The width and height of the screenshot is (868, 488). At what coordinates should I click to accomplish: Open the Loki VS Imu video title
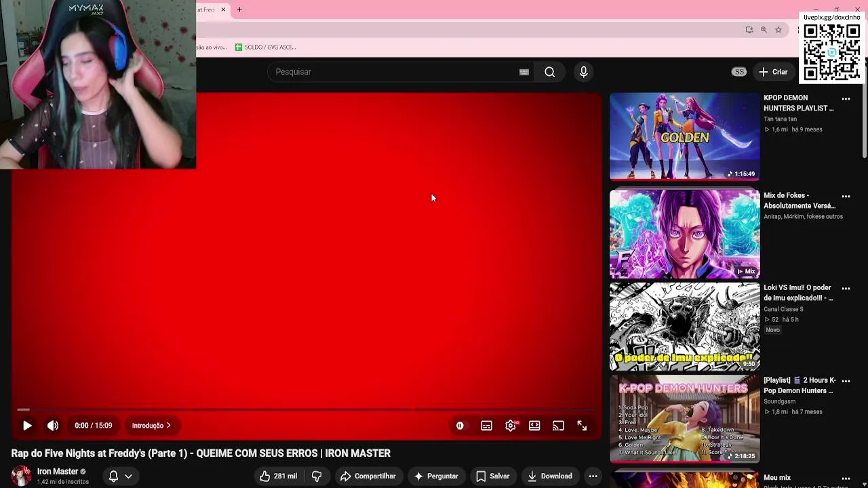(x=798, y=293)
